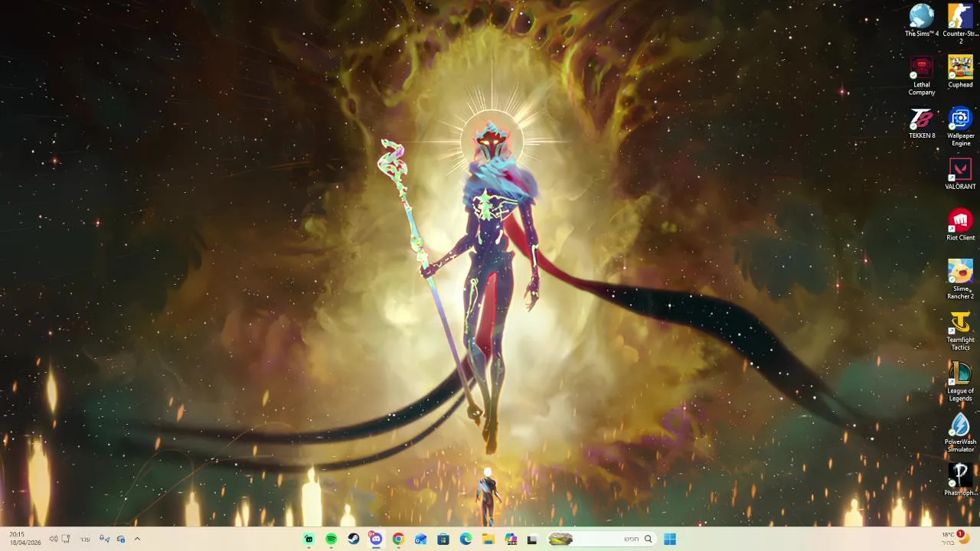Click the taskbar search box

pos(602,540)
